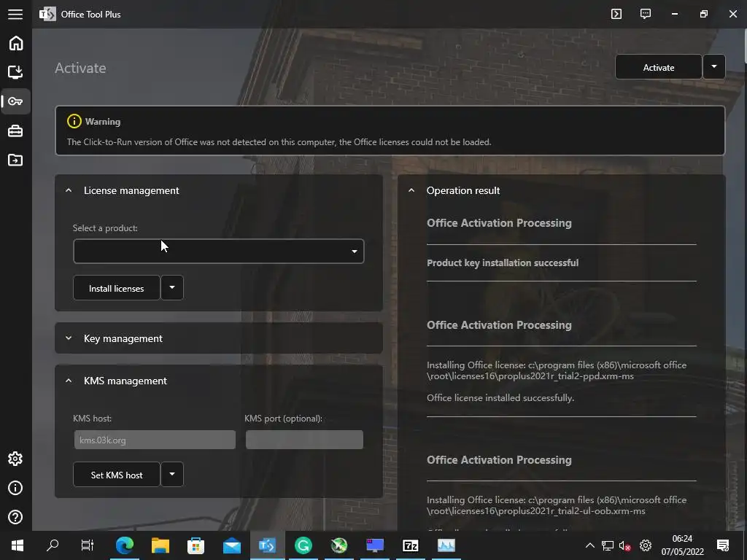Collapse the License management section
This screenshot has width=747, height=560.
[69, 190]
